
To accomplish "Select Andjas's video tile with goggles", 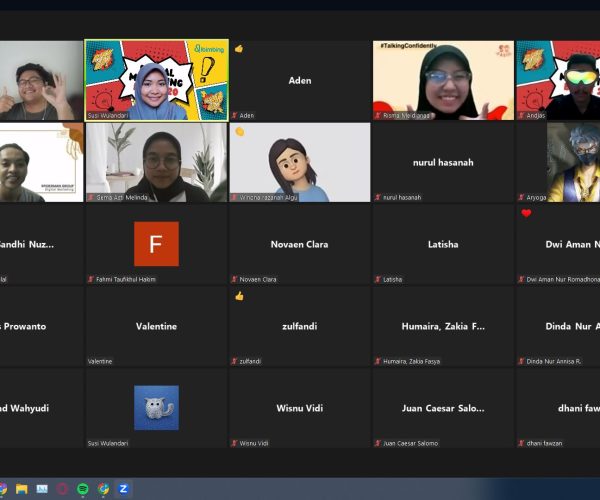I will (558, 80).
